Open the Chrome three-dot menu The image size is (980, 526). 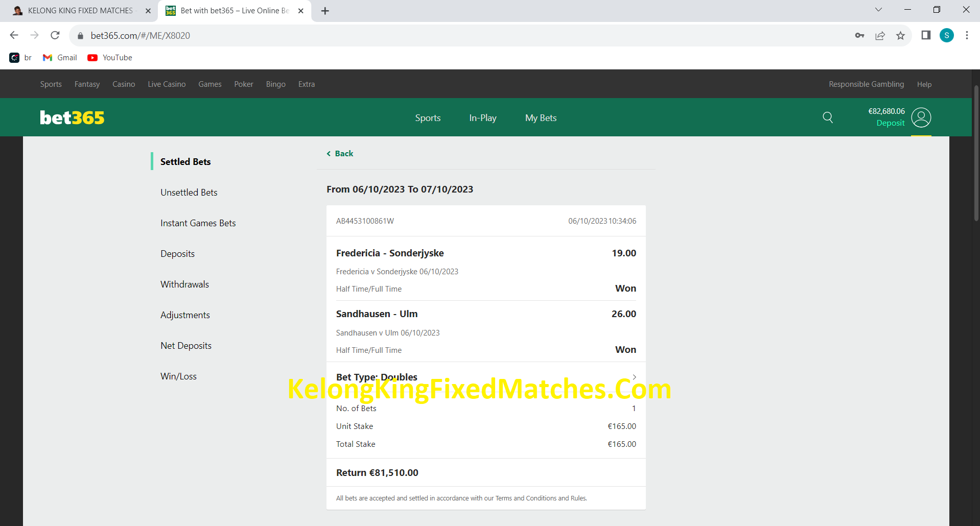point(967,35)
